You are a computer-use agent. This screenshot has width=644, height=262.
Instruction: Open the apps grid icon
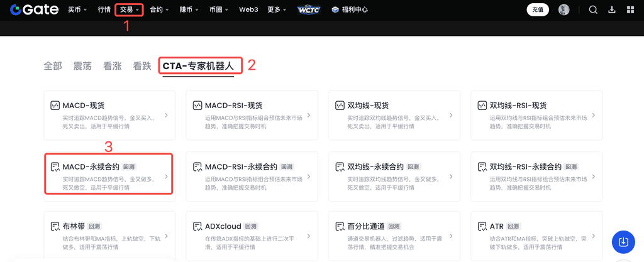coord(630,9)
